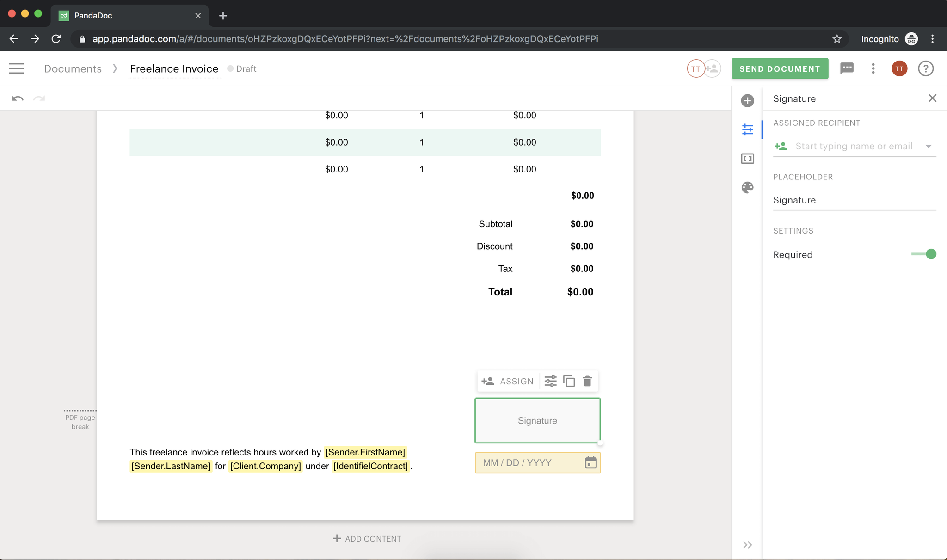
Task: Open Chrome three-dot menu
Action: 932,39
